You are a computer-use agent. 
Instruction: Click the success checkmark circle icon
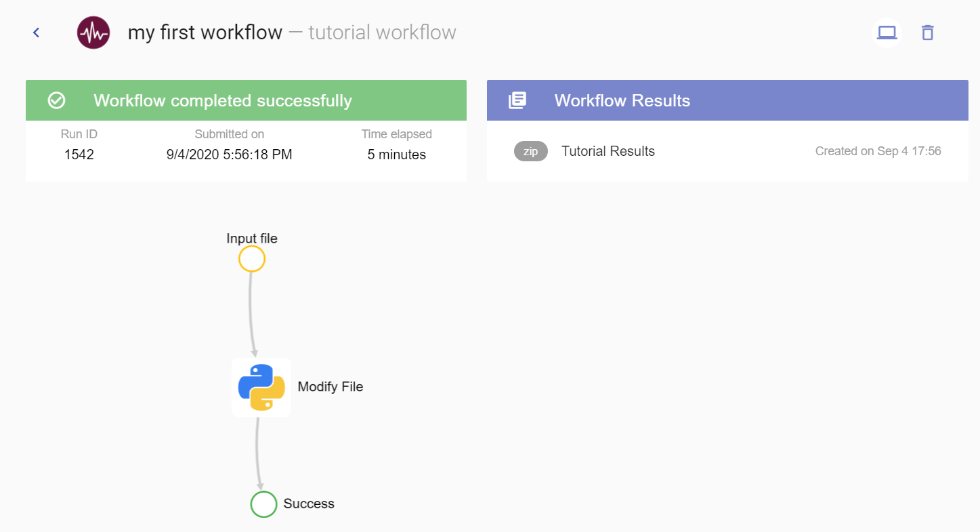(x=57, y=101)
